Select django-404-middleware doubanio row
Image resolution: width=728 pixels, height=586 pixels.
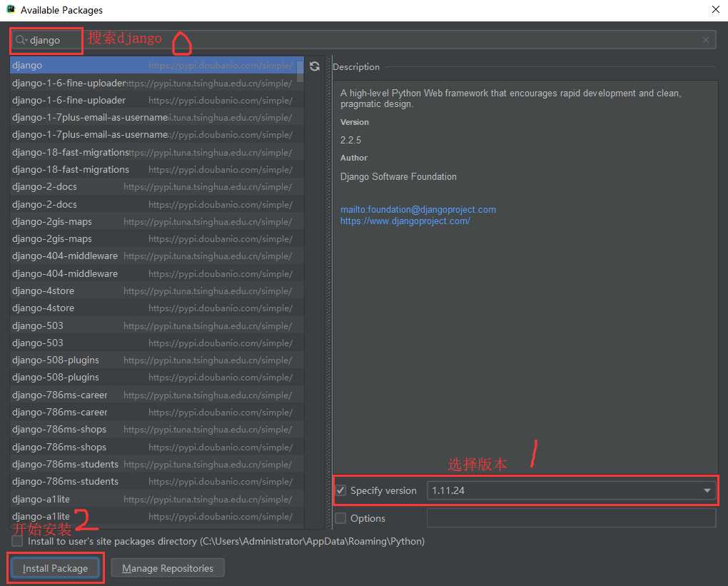tap(157, 273)
